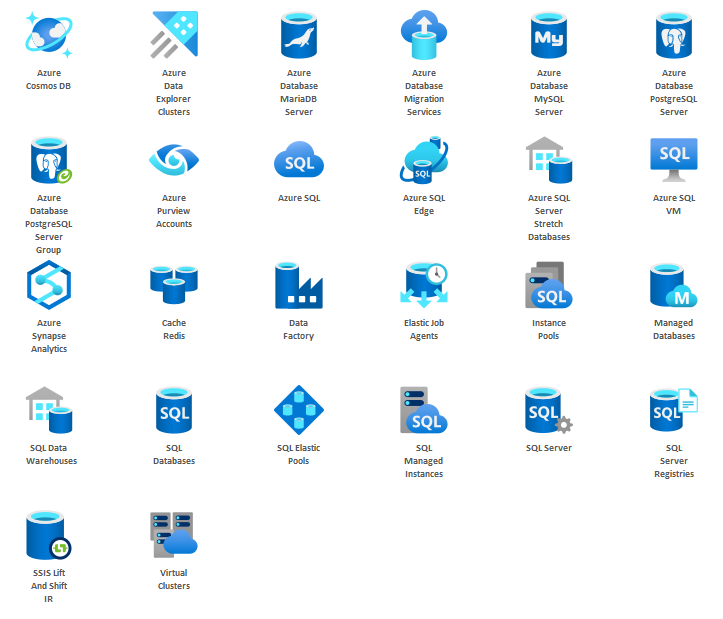Pick the Data Factory icon

[x=299, y=286]
